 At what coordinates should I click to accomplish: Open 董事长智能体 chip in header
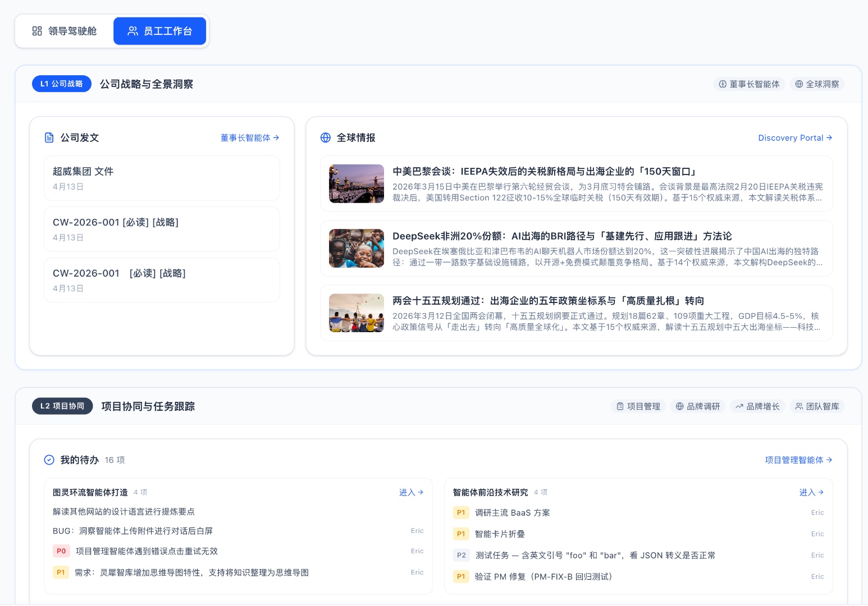749,84
